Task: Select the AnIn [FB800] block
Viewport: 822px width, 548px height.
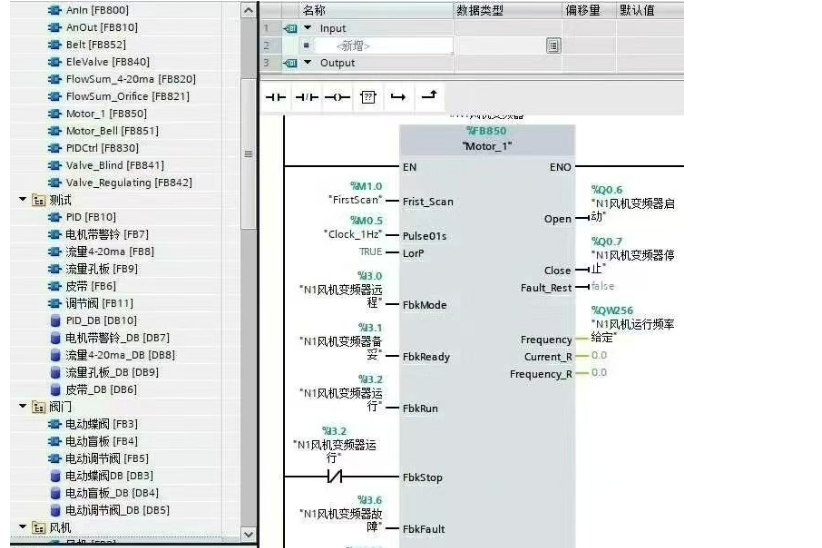Action: coord(97,10)
